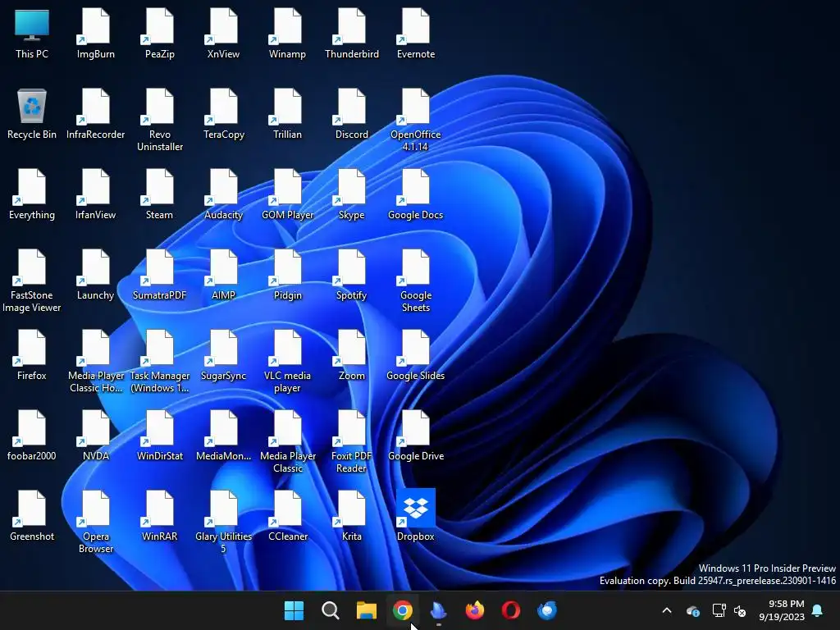Viewport: 840px width, 630px height.
Task: Select the NVDA shortcut
Action: (95, 436)
